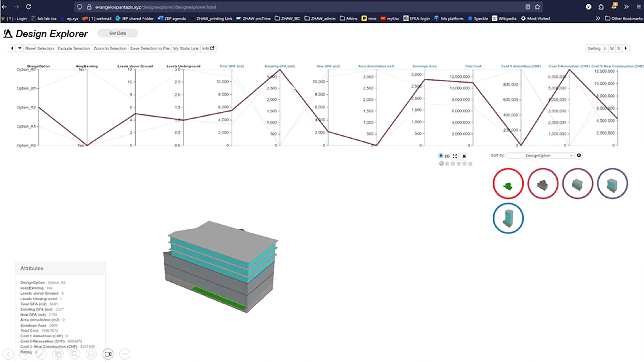
Task: Select the thumbnail with dark purple ring
Action: pos(612,184)
